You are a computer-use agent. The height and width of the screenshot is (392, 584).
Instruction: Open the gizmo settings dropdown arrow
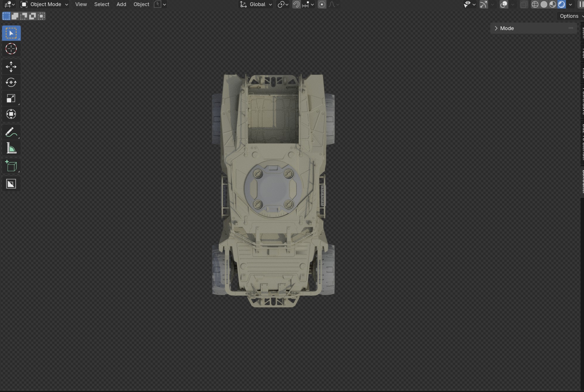click(x=492, y=4)
